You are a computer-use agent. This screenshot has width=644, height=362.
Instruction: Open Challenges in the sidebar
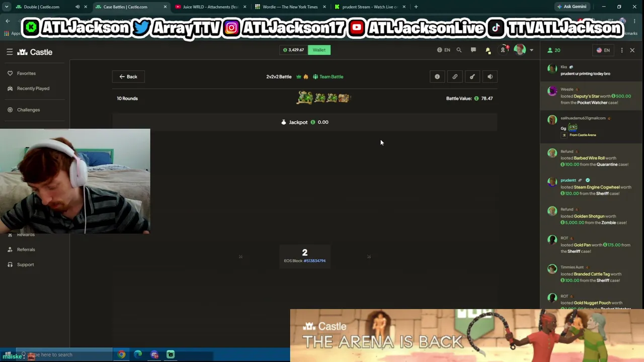(x=28, y=110)
